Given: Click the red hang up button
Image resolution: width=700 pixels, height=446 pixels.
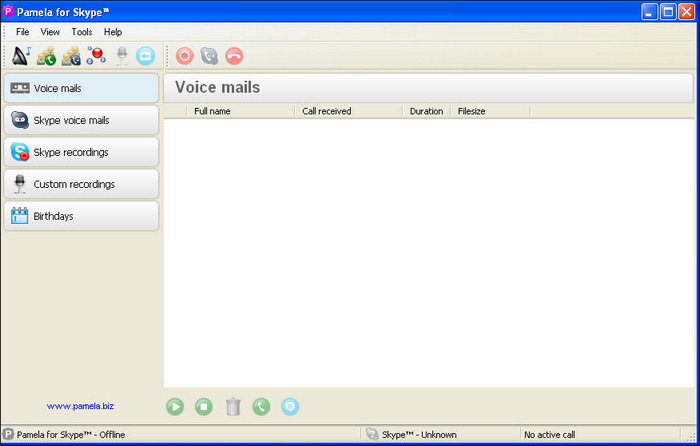Looking at the screenshot, I should pyautogui.click(x=234, y=56).
